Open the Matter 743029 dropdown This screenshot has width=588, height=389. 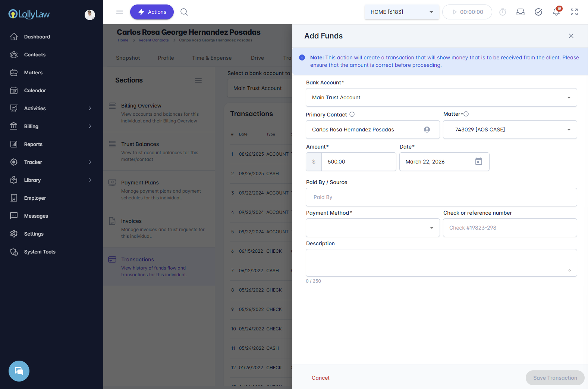569,130
